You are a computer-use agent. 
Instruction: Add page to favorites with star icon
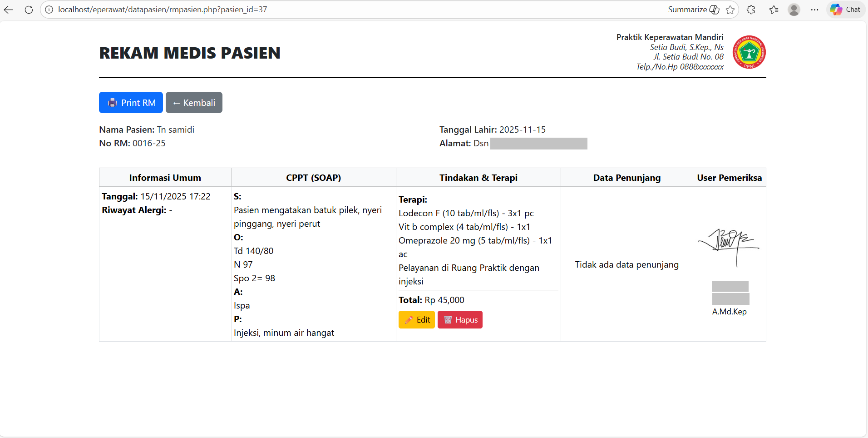click(x=730, y=10)
